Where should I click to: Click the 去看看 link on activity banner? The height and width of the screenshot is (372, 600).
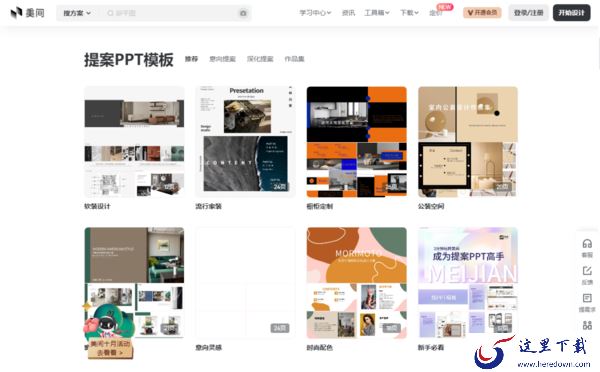[x=110, y=353]
